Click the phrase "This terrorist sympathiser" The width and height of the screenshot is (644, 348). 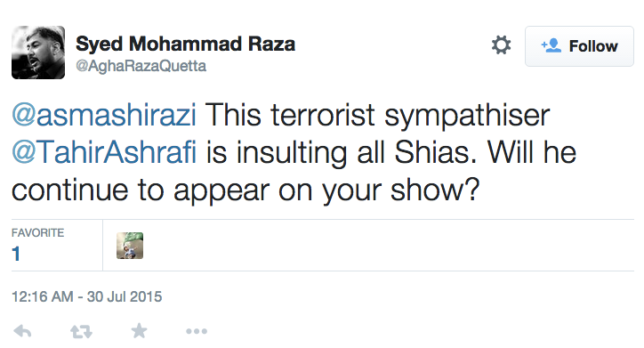[377, 115]
